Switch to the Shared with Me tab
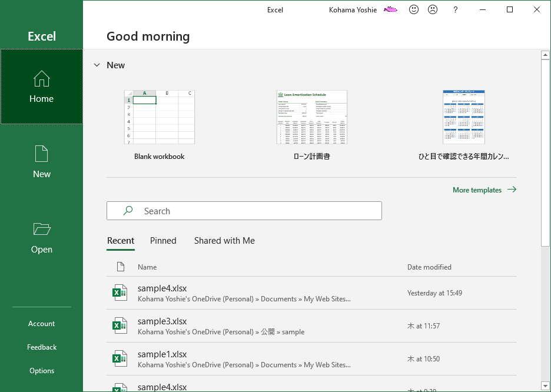This screenshot has width=551, height=392. [x=224, y=241]
